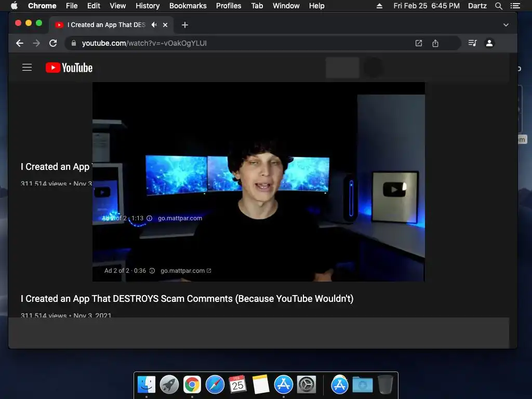
Task: Go to YouTube home via logo
Action: 69,68
